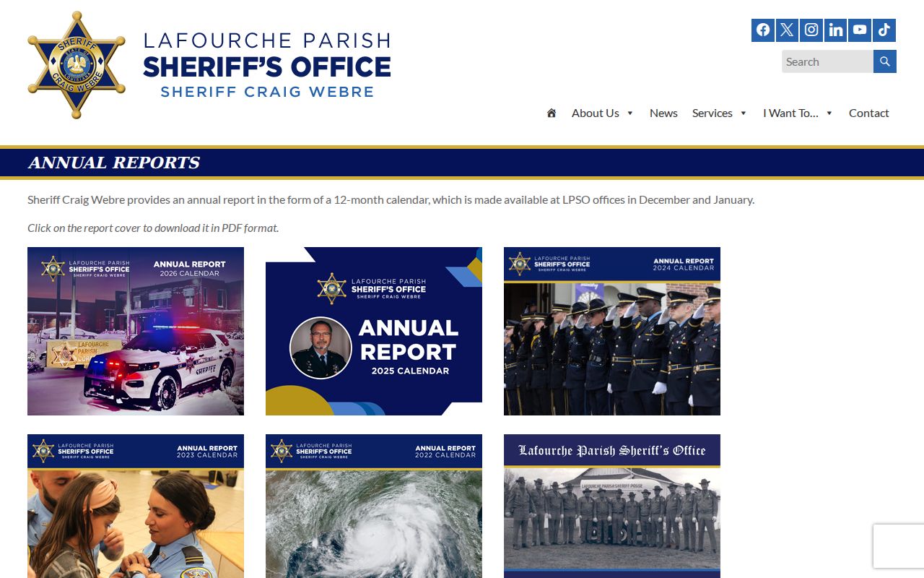Click the search magnifier button
924x578 pixels.
point(885,61)
